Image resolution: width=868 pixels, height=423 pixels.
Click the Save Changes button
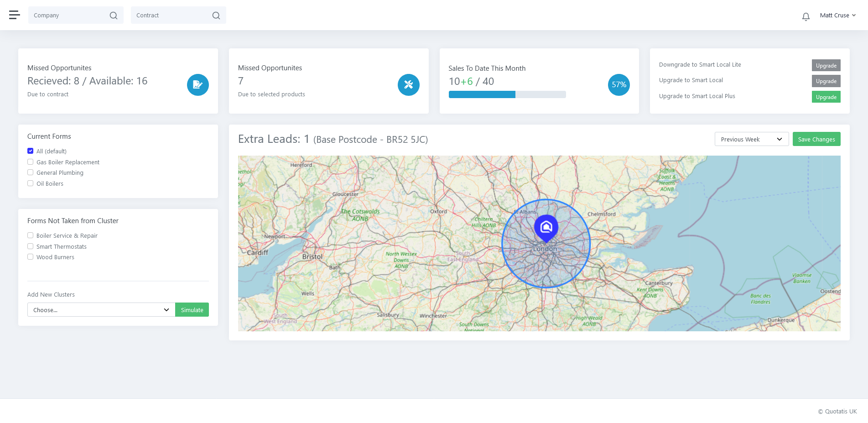coord(816,139)
